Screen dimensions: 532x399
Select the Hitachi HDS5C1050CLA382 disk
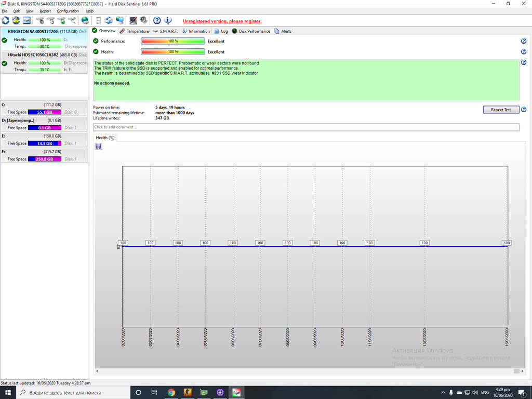(x=44, y=62)
